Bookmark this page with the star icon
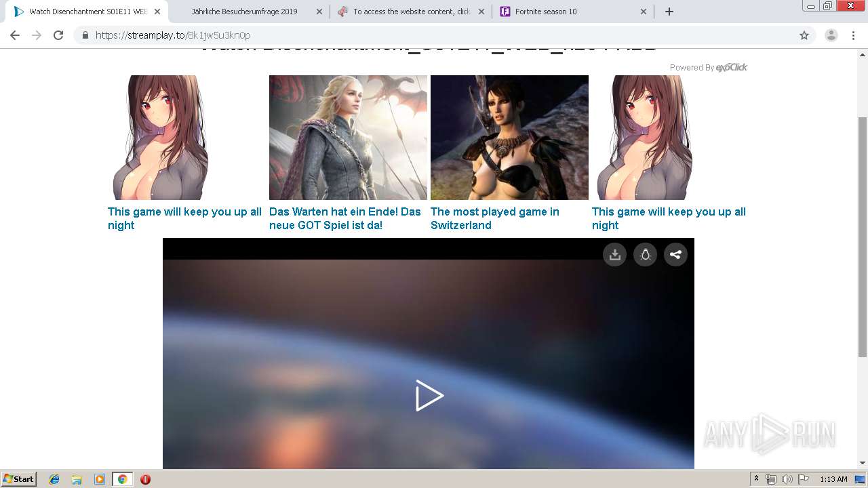Screen dimensions: 868x488 pyautogui.click(x=804, y=35)
